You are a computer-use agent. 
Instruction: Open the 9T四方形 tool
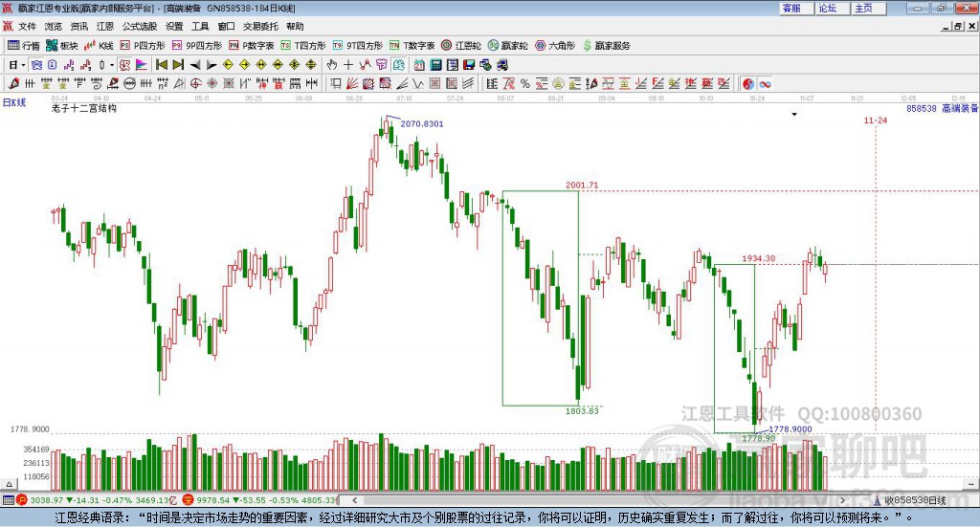pos(358,46)
